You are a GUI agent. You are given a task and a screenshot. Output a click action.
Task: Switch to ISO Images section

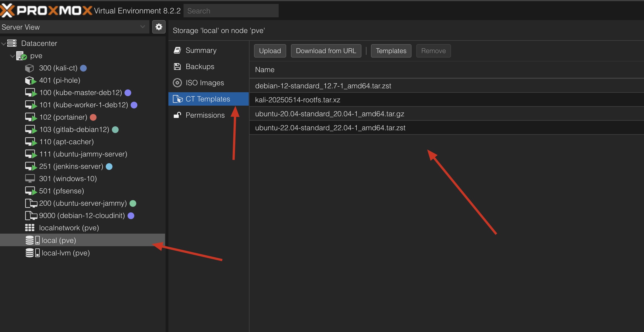tap(208, 83)
